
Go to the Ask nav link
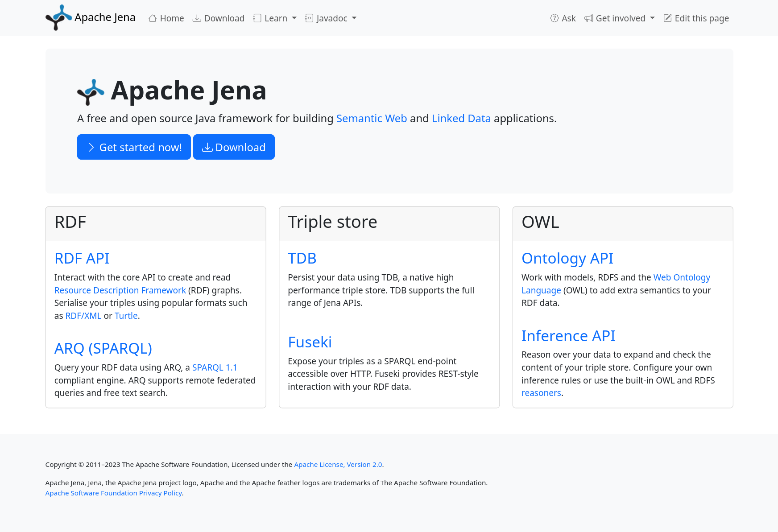[x=563, y=18]
